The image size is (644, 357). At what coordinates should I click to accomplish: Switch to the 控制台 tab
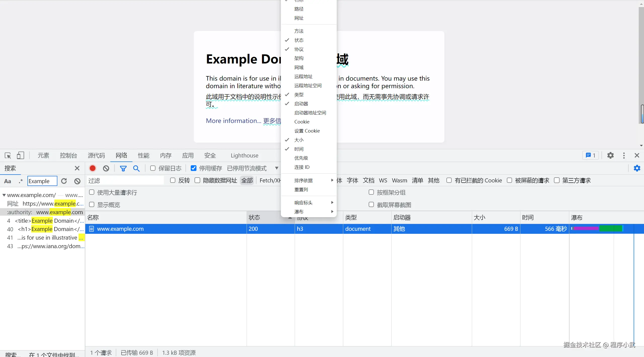point(68,155)
